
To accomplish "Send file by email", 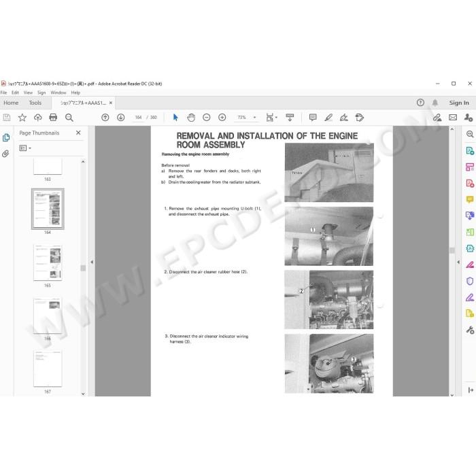I will 453,118.
